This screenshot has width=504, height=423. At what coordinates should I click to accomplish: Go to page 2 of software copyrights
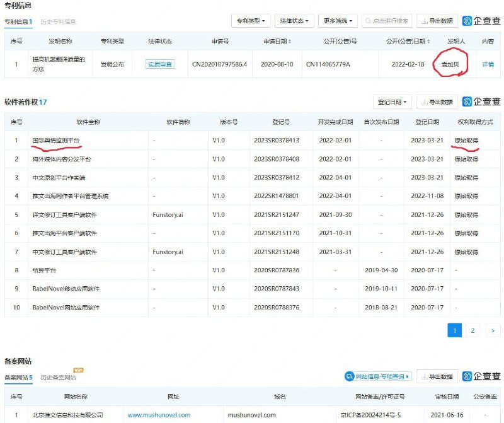pos(472,330)
